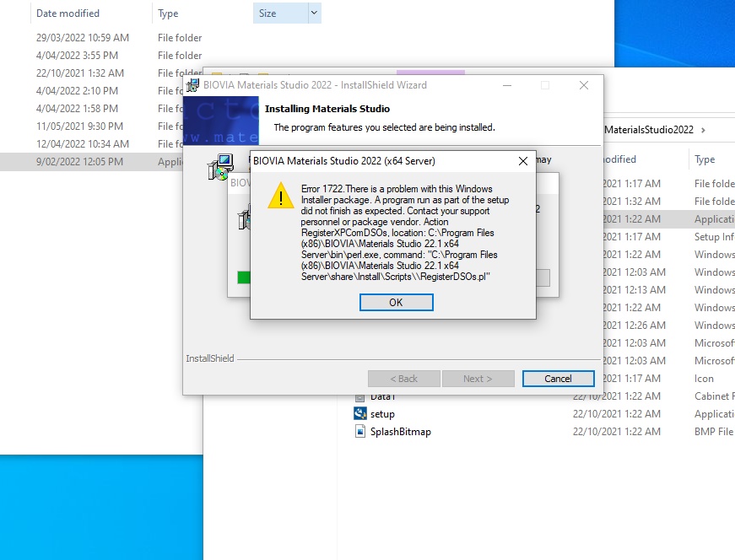Sort by Type column in MaterialsStudio2022 window
The image size is (735, 560).
coord(705,159)
